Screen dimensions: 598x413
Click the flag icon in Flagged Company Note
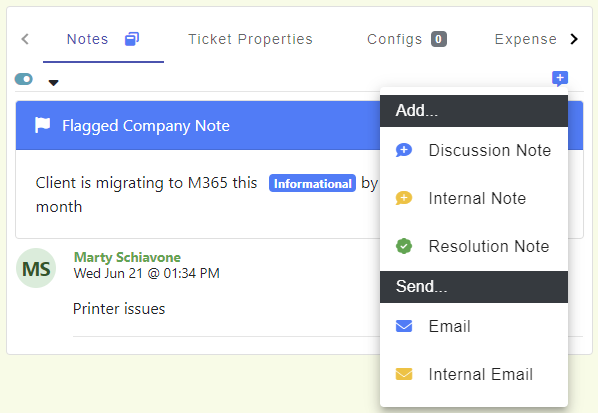42,125
